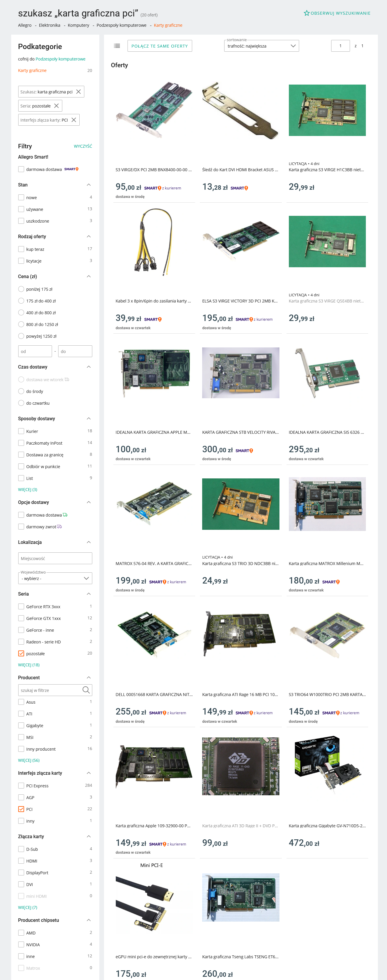Tick the 'używane' condition checkbox

click(21, 209)
